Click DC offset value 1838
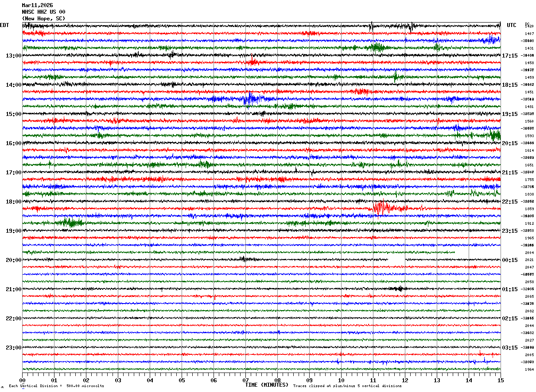Screen dimensions: 536x392 click(529, 194)
